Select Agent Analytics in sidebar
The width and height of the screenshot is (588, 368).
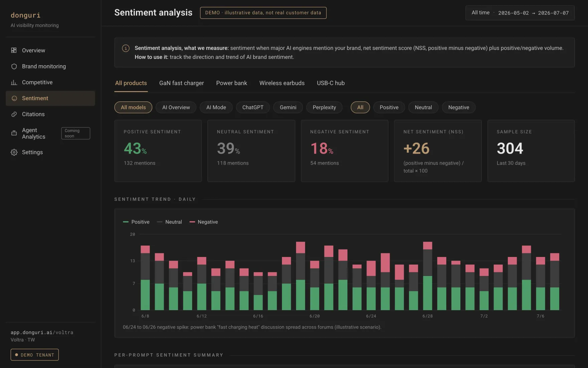50,133
